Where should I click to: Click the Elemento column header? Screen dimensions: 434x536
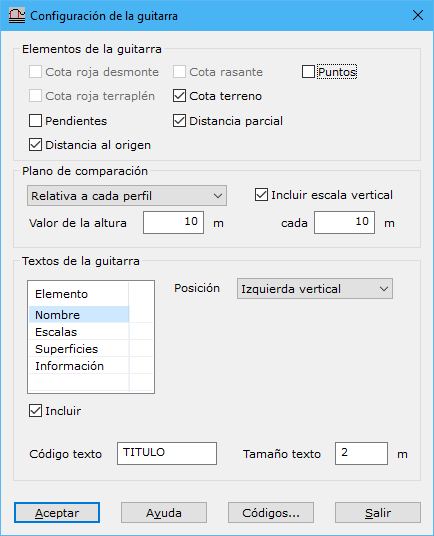pyautogui.click(x=79, y=294)
